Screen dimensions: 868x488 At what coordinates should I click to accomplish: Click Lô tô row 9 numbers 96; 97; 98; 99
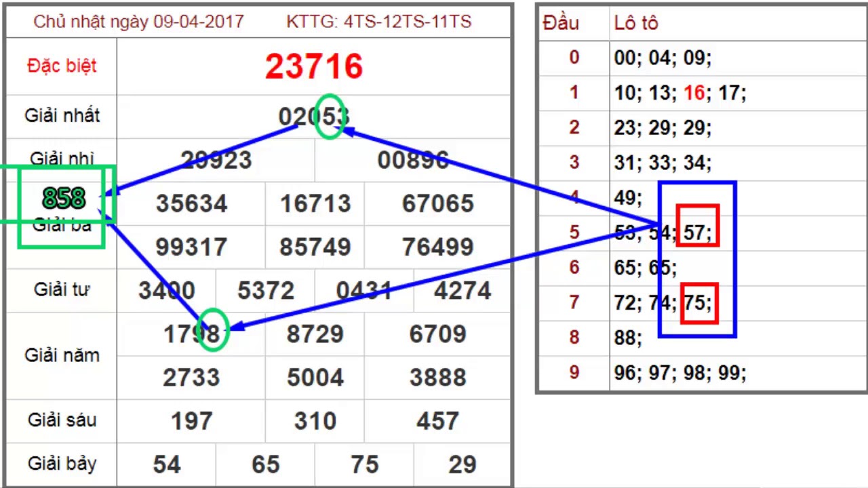[679, 373]
